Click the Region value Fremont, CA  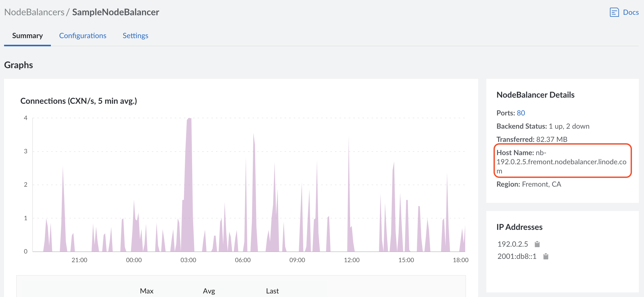coord(541,184)
